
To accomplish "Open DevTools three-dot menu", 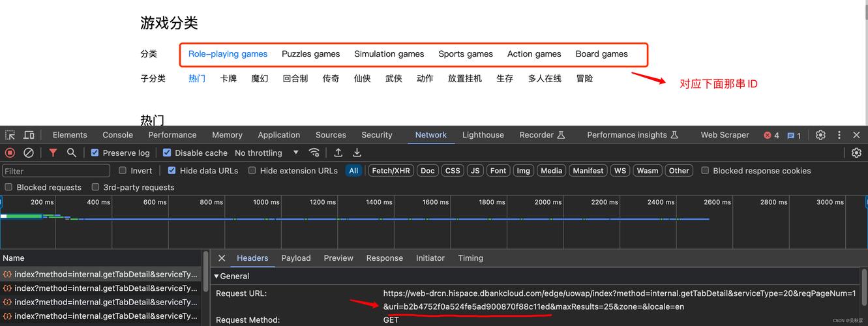I will click(839, 135).
